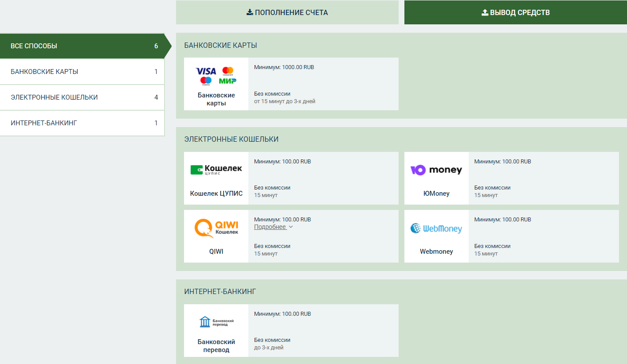
Task: Choose the QIWI label
Action: (x=216, y=252)
